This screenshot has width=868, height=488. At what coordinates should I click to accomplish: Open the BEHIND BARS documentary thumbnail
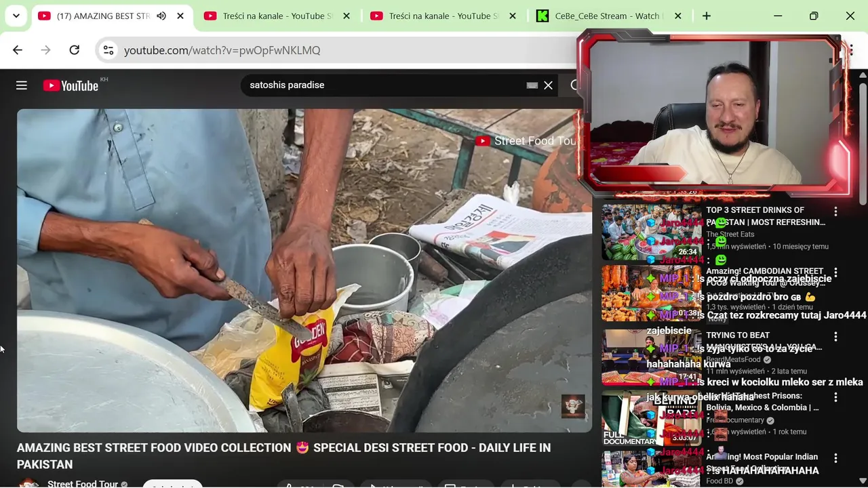pyautogui.click(x=652, y=418)
